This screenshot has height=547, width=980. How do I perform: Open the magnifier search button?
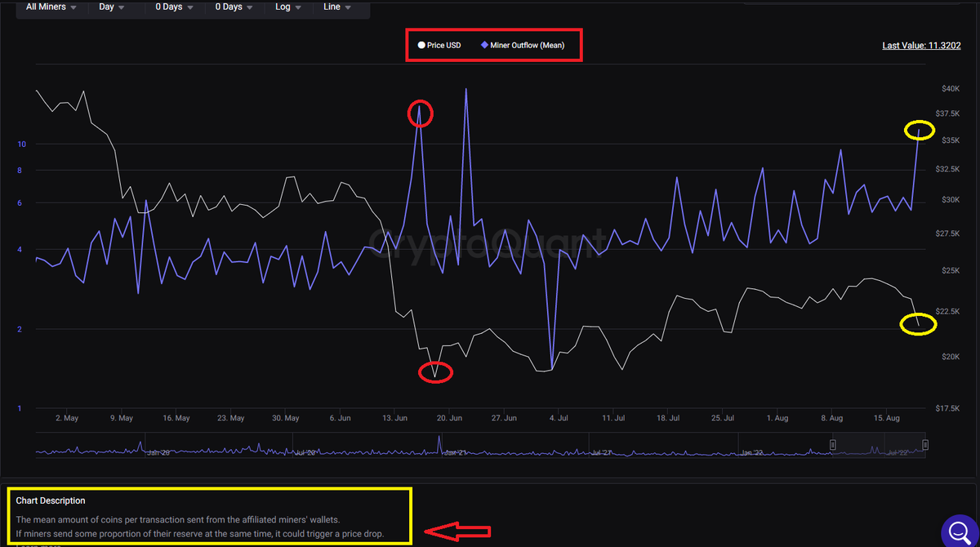960,531
